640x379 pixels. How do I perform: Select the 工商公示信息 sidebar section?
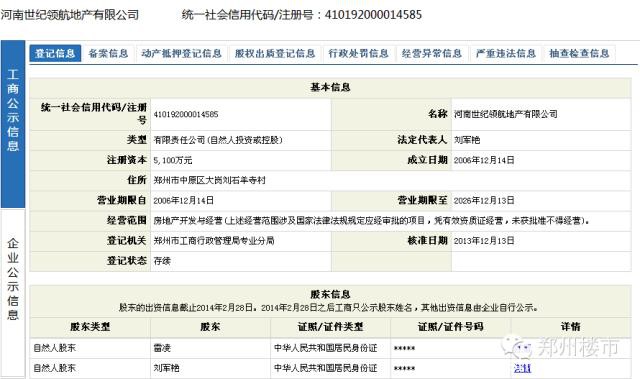pos(13,124)
